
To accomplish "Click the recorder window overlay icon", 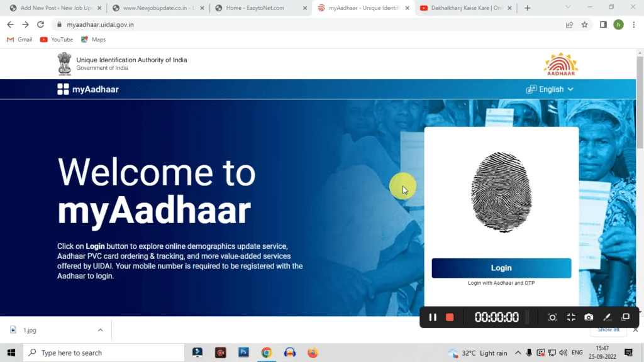I will click(626, 317).
